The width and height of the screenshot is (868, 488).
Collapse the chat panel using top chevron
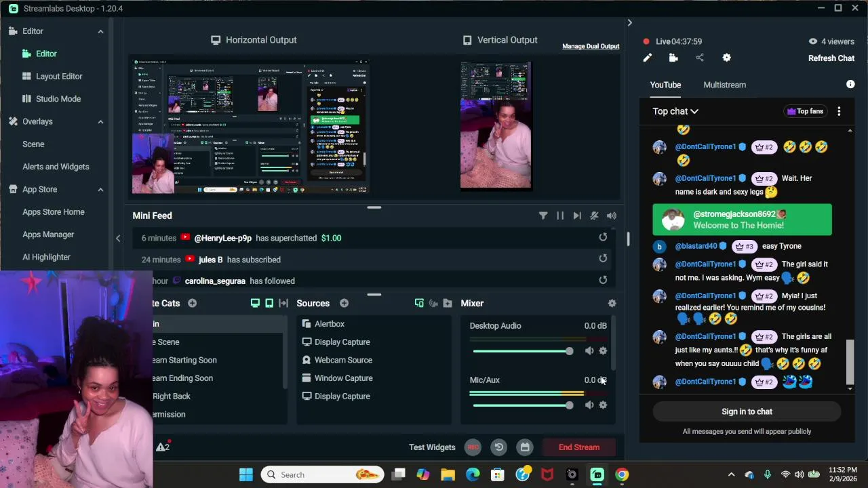[x=629, y=23]
